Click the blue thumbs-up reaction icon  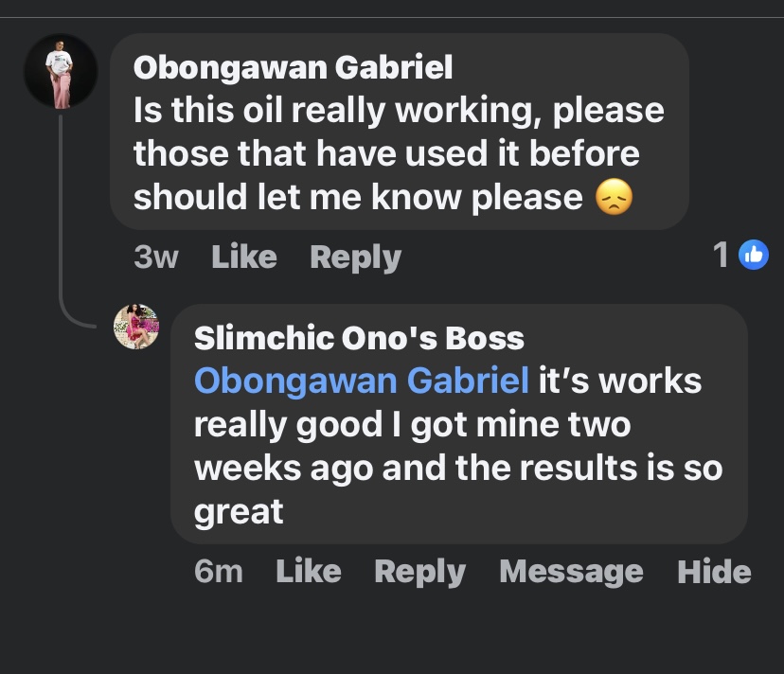click(x=753, y=255)
